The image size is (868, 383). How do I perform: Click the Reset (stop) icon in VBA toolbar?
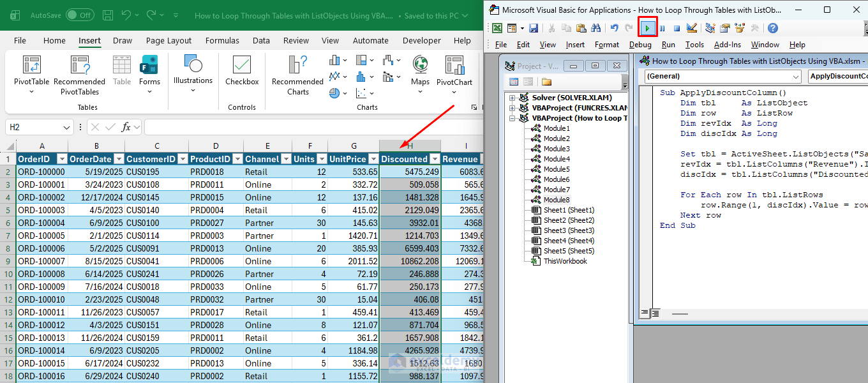click(677, 28)
